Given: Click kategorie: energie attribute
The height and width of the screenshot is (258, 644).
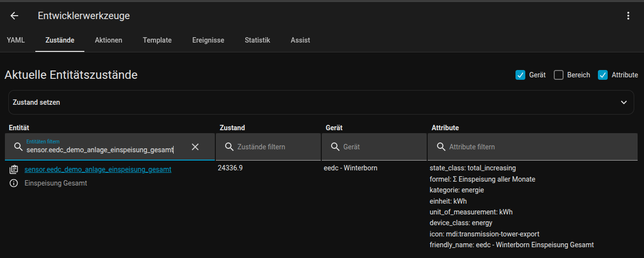Looking at the screenshot, I should [457, 190].
